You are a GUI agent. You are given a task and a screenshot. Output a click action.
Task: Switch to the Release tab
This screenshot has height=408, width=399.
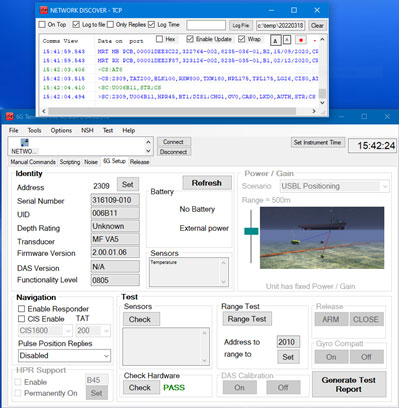point(139,162)
